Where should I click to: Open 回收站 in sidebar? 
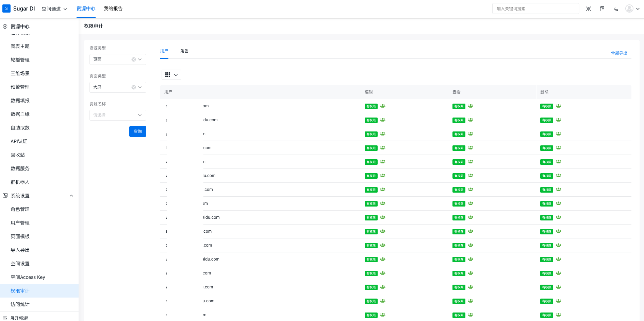(x=18, y=155)
